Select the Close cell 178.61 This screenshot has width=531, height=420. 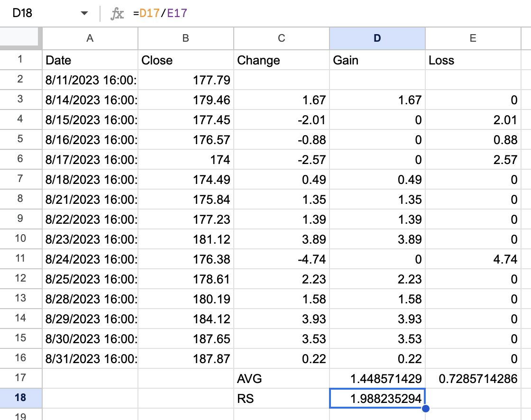click(x=185, y=279)
